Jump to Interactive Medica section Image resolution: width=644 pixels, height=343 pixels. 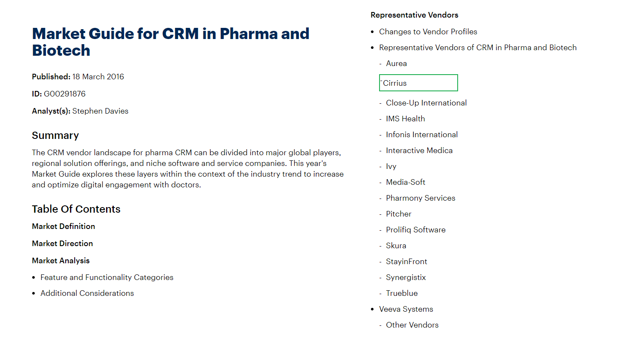pyautogui.click(x=419, y=150)
